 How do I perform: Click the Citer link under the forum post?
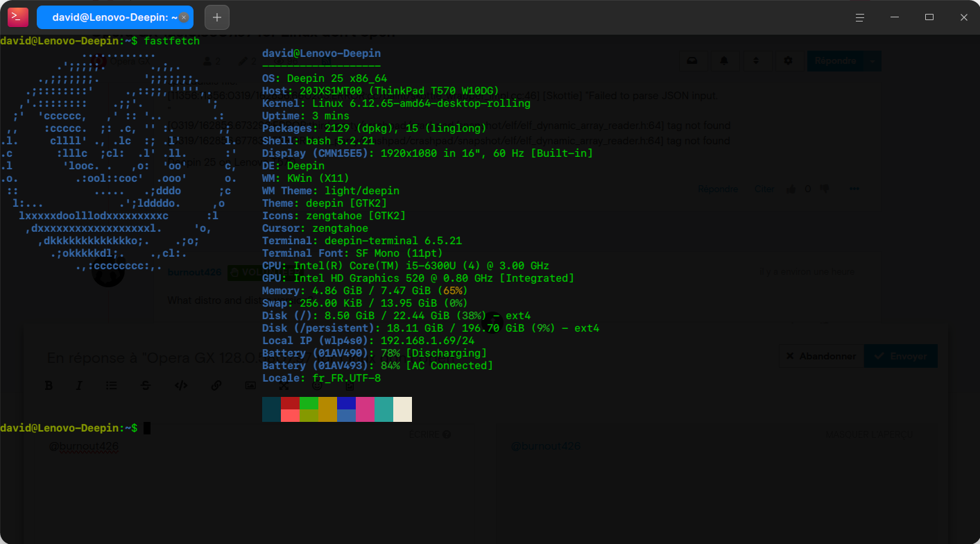(x=764, y=189)
